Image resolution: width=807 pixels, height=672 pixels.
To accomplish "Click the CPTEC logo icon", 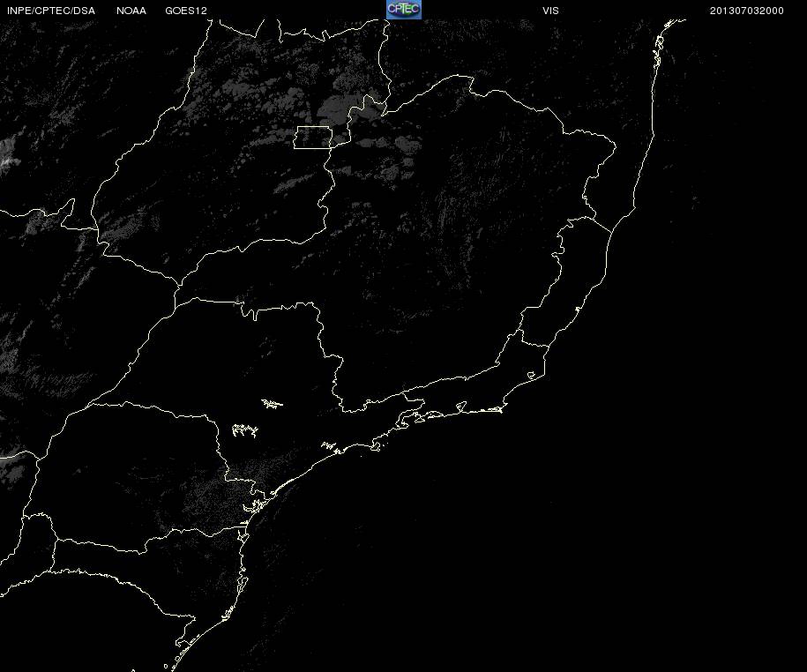I will [x=404, y=10].
